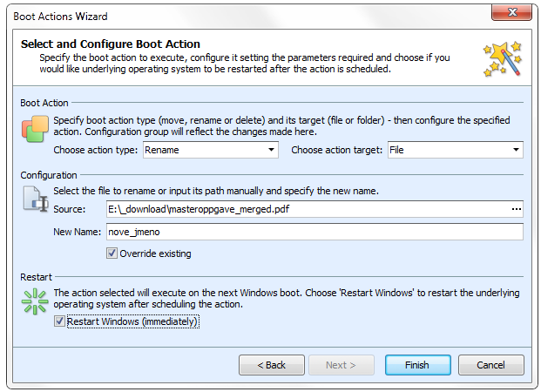
Task: Click into the New Name field
Action: [314, 232]
